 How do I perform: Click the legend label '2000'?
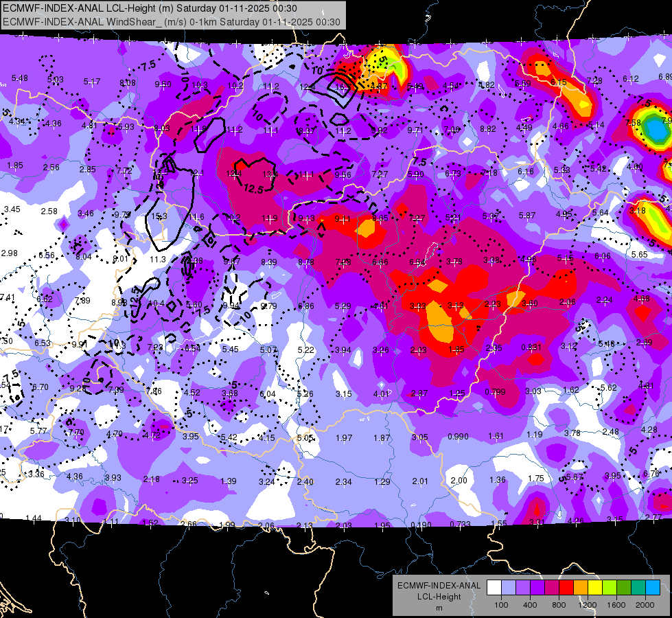click(x=645, y=605)
